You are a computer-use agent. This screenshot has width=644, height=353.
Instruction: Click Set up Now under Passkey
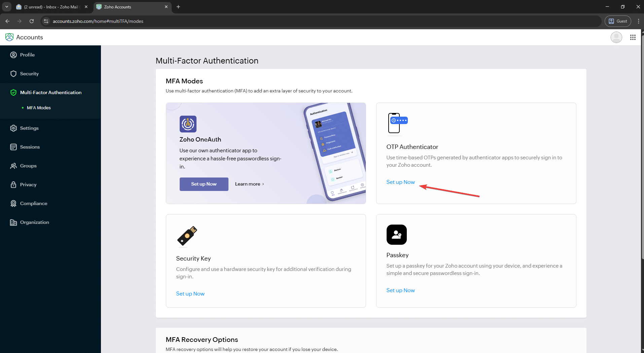tap(400, 290)
